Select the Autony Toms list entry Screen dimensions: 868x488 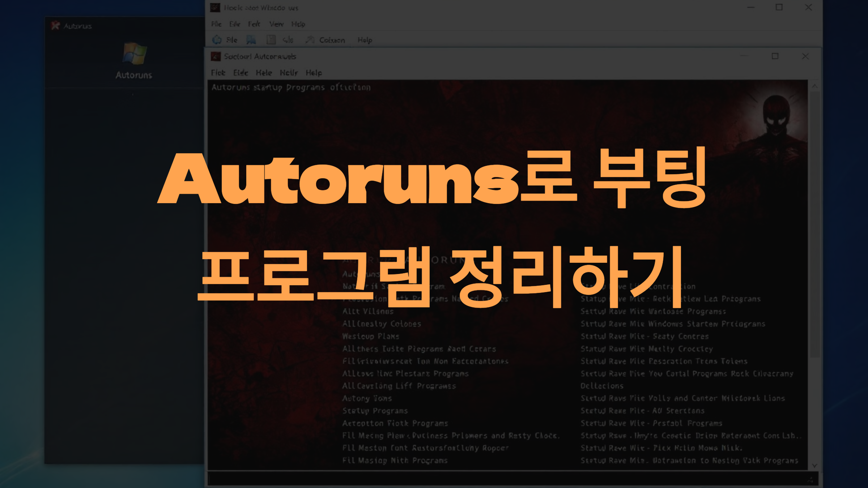367,398
